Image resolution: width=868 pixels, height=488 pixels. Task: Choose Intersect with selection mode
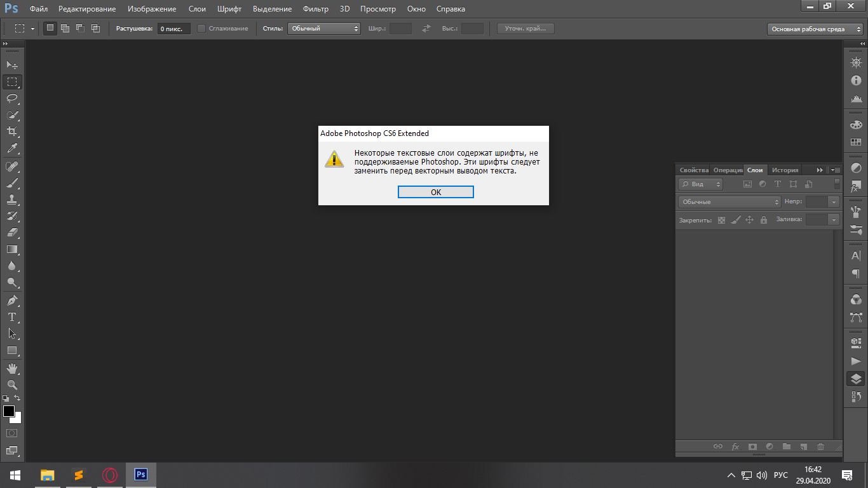pos(95,28)
